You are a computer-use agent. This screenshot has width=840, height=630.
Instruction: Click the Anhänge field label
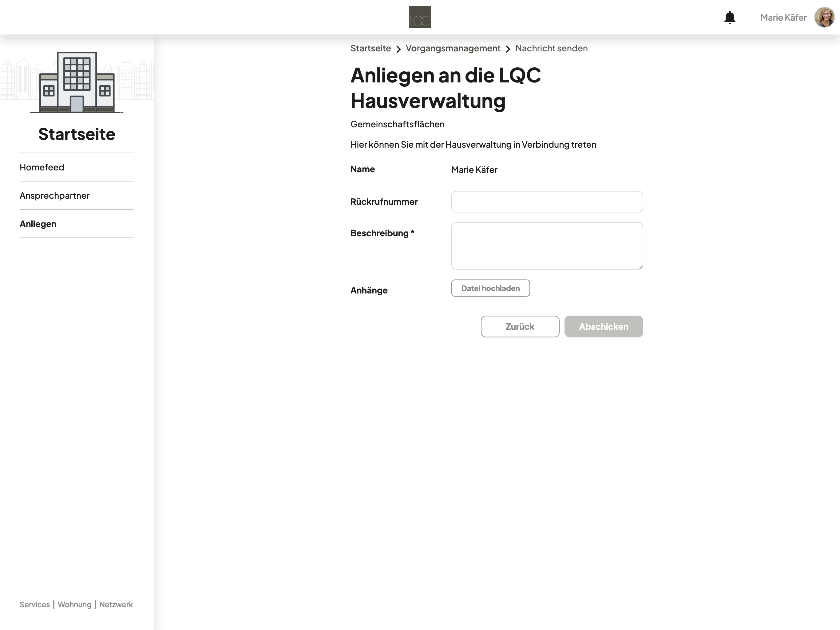coord(369,290)
